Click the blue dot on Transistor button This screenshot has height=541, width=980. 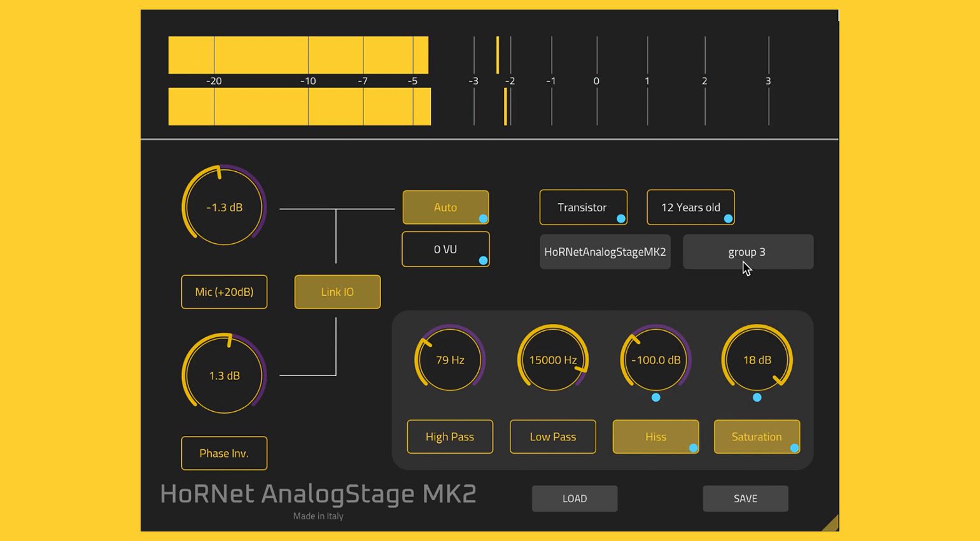[621, 219]
